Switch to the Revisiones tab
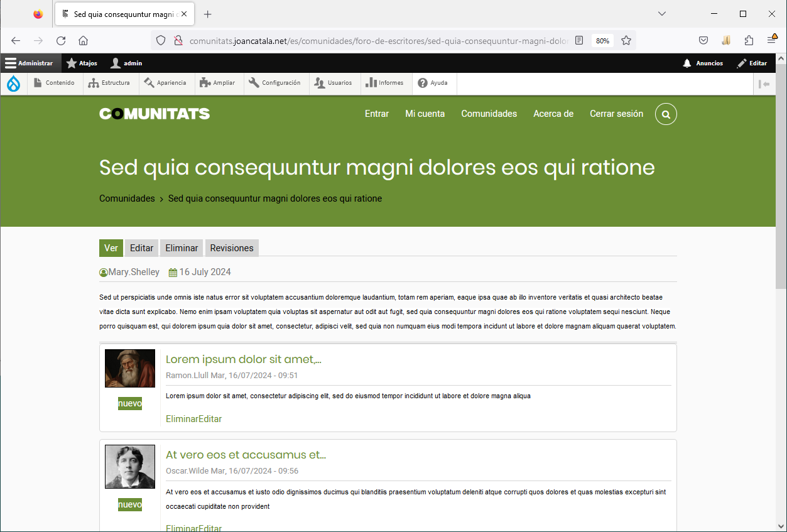Screen dimensions: 787x532 [232, 248]
